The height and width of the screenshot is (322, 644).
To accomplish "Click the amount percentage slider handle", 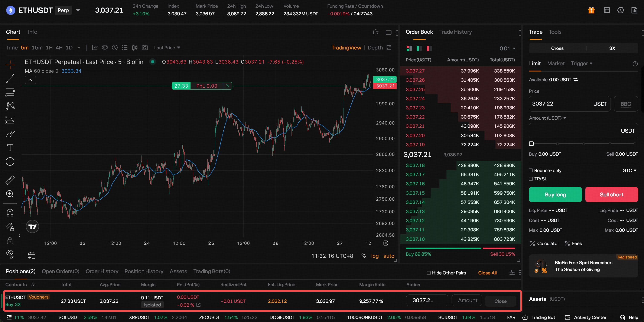I will point(531,144).
